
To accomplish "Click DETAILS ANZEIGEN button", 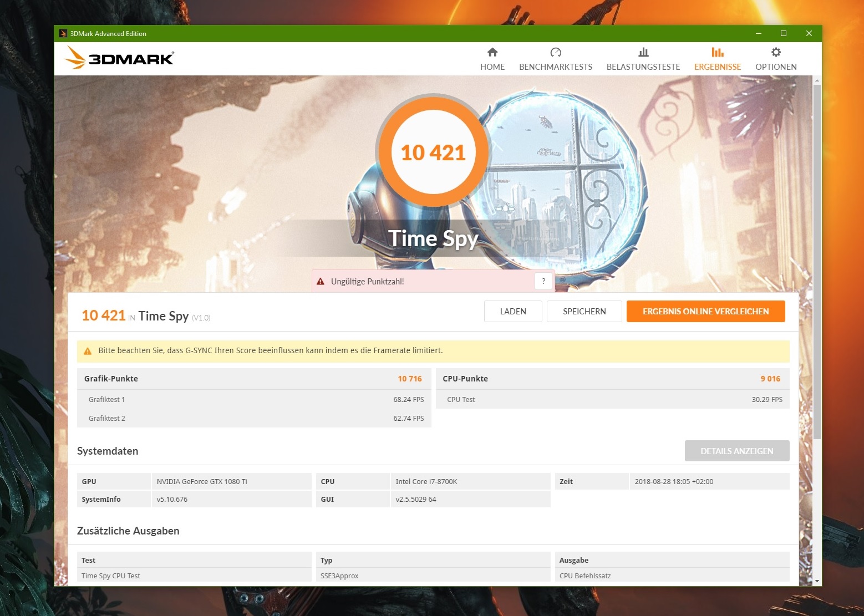I will [x=737, y=451].
